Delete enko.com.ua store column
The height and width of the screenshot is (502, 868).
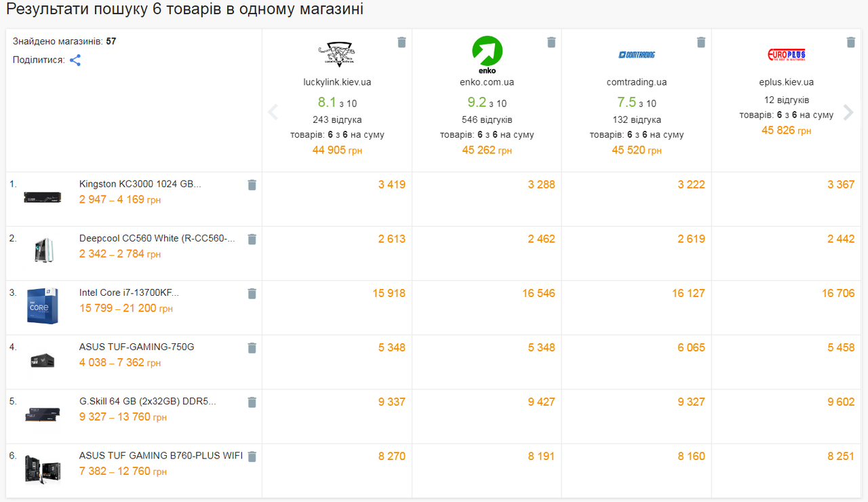pyautogui.click(x=551, y=43)
